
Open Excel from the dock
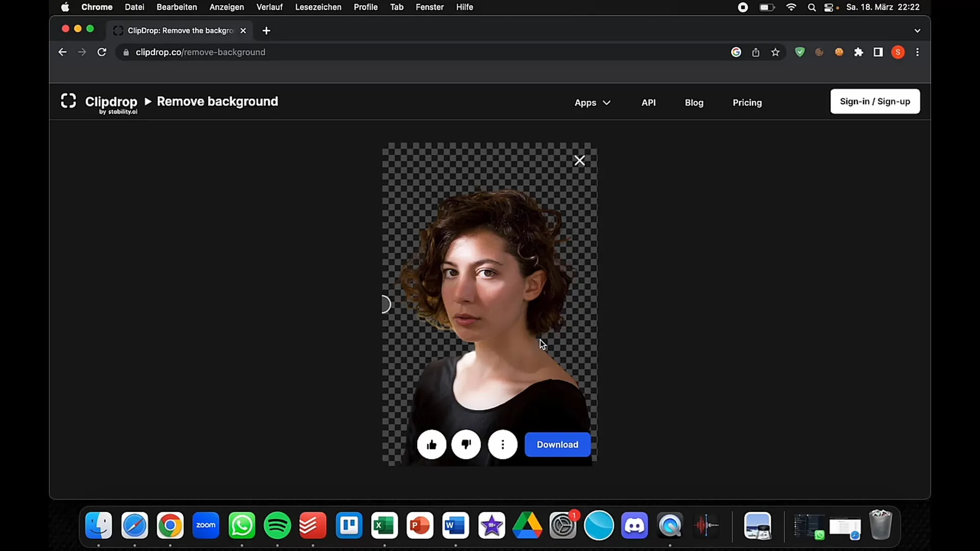(x=384, y=525)
